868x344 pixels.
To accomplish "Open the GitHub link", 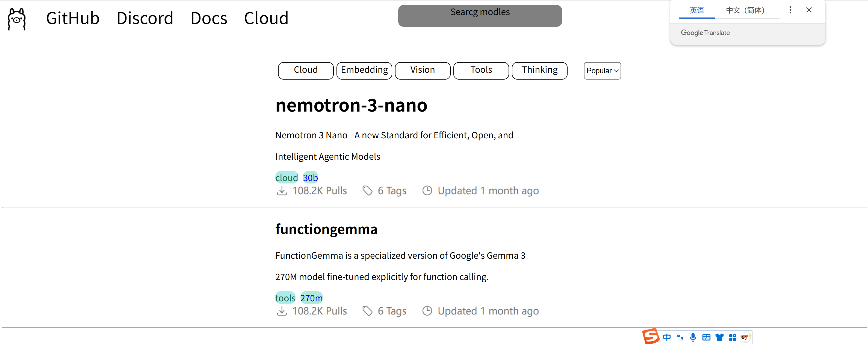I will pos(73,18).
